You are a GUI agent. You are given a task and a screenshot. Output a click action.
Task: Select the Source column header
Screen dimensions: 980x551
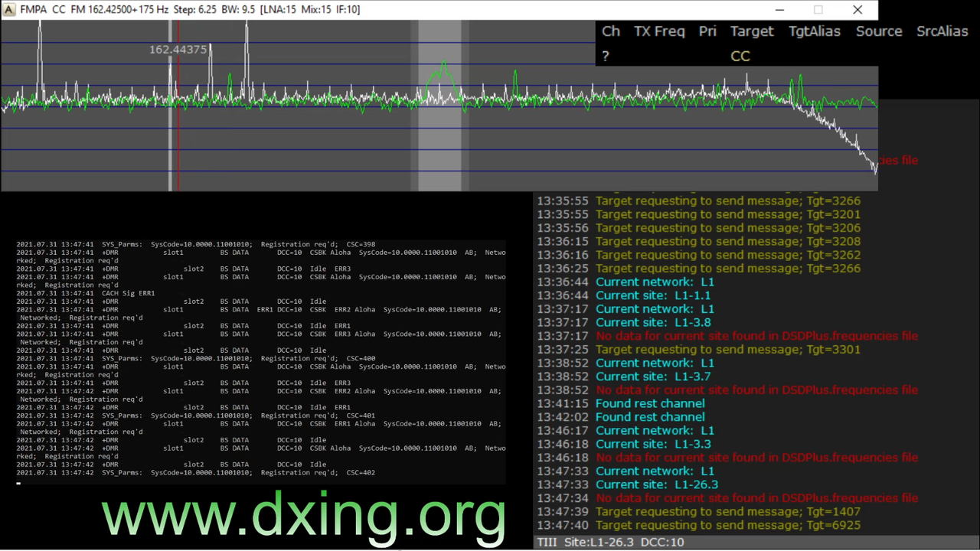pyautogui.click(x=879, y=31)
